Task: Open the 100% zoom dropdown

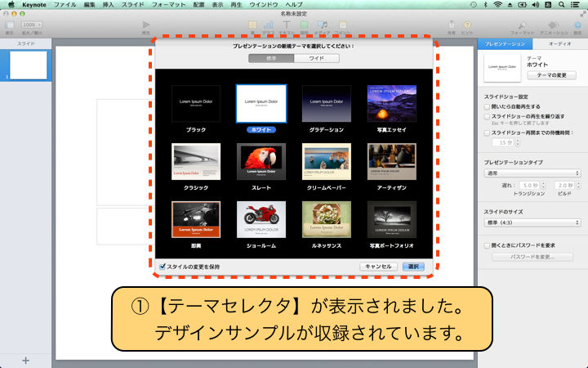Action: tap(32, 25)
